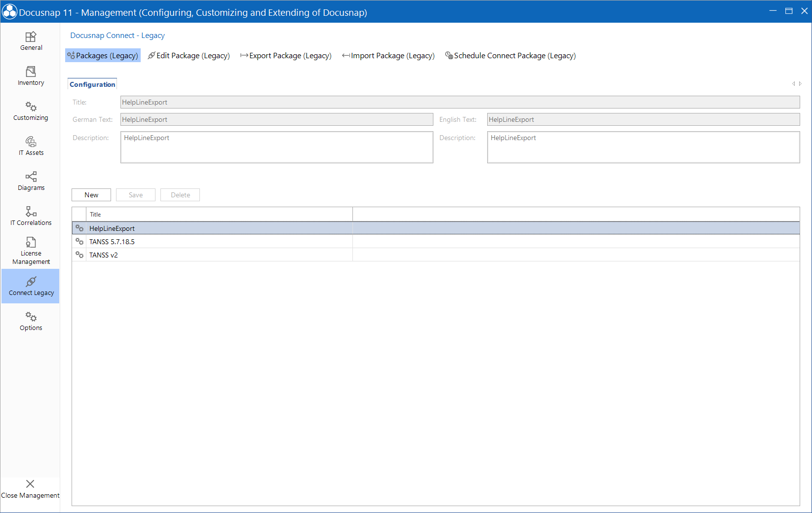Open Schedule Connect Package (Legacy)
This screenshot has width=812, height=513.
(511, 55)
